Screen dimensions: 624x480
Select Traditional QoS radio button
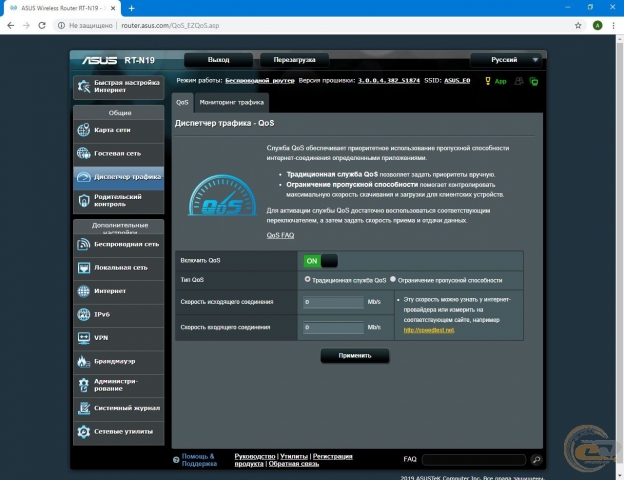pos(307,279)
